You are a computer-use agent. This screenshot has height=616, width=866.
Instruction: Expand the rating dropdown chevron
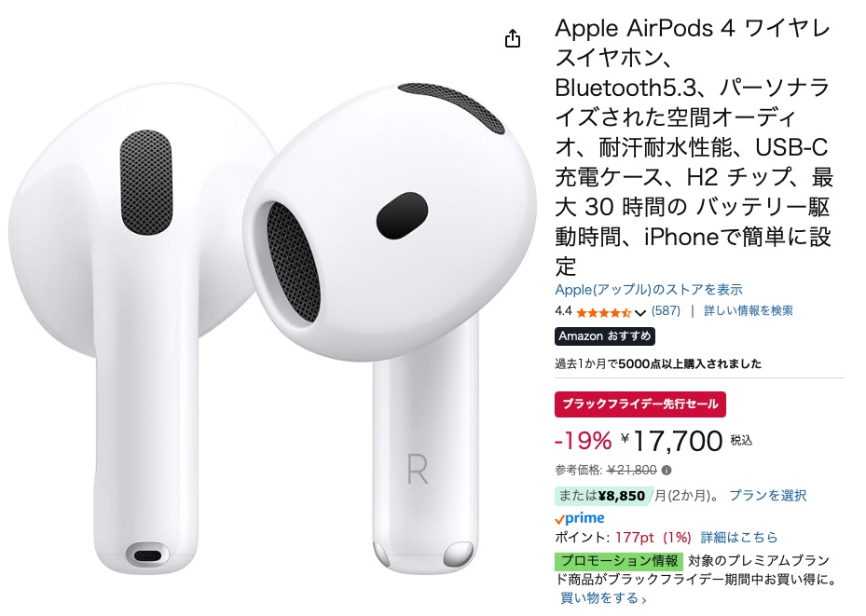[640, 313]
